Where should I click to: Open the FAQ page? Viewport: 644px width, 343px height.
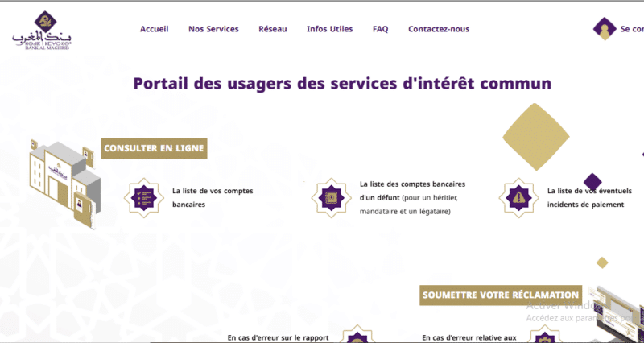tap(380, 29)
